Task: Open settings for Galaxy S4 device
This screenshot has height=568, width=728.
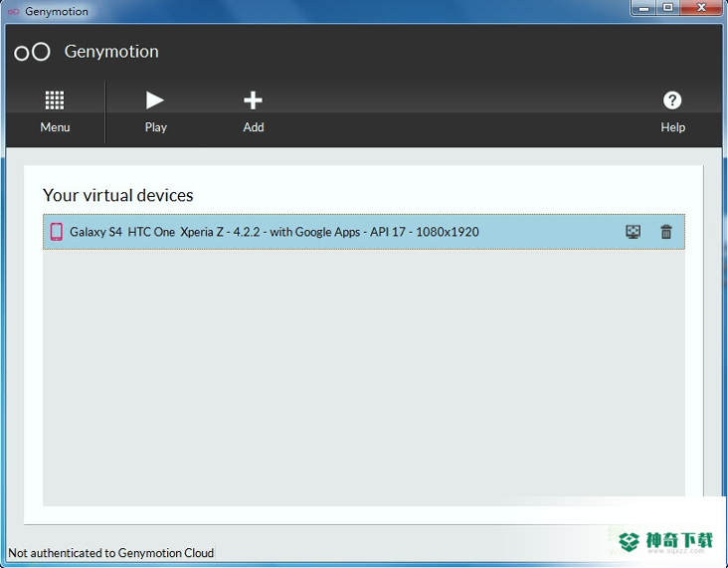Action: pyautogui.click(x=634, y=232)
